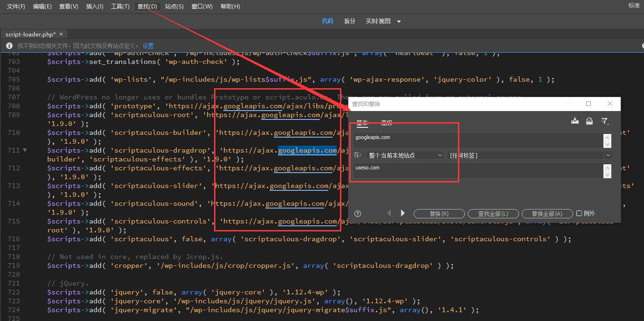The image size is (644, 321).
Task: Open the 插入(I) menu
Action: tap(95, 6)
